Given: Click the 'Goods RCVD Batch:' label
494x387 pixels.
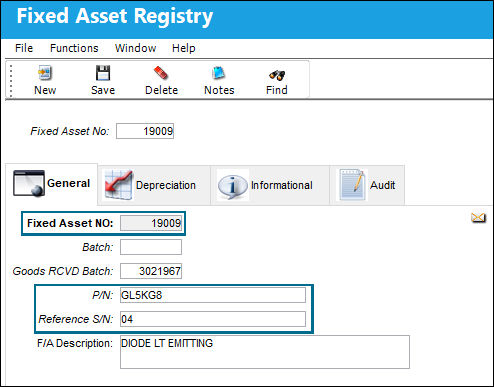Looking at the screenshot, I should (63, 271).
